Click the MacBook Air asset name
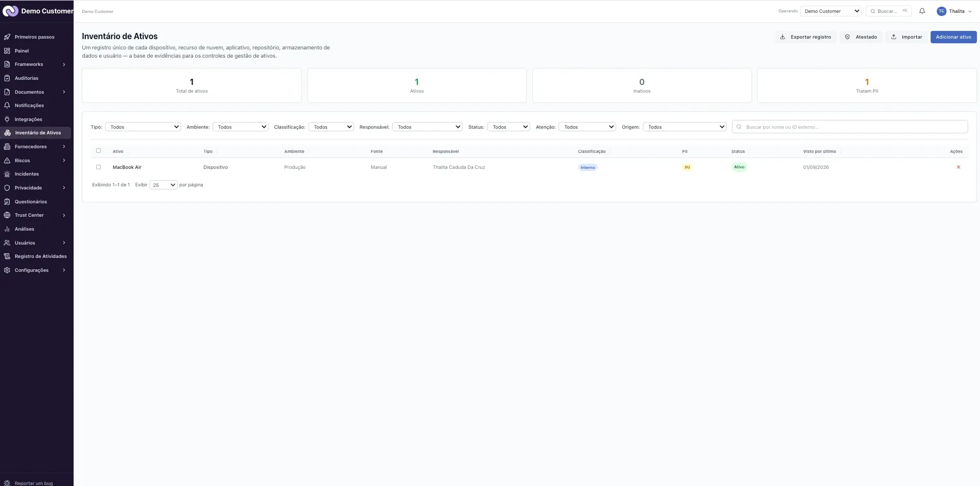This screenshot has height=486, width=980. [x=127, y=167]
